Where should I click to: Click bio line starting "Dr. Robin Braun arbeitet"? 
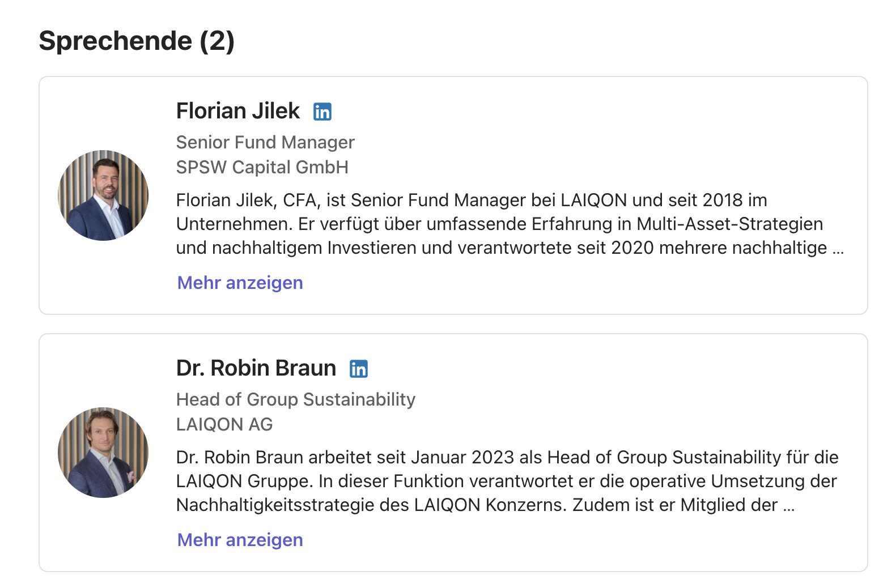[x=507, y=457]
